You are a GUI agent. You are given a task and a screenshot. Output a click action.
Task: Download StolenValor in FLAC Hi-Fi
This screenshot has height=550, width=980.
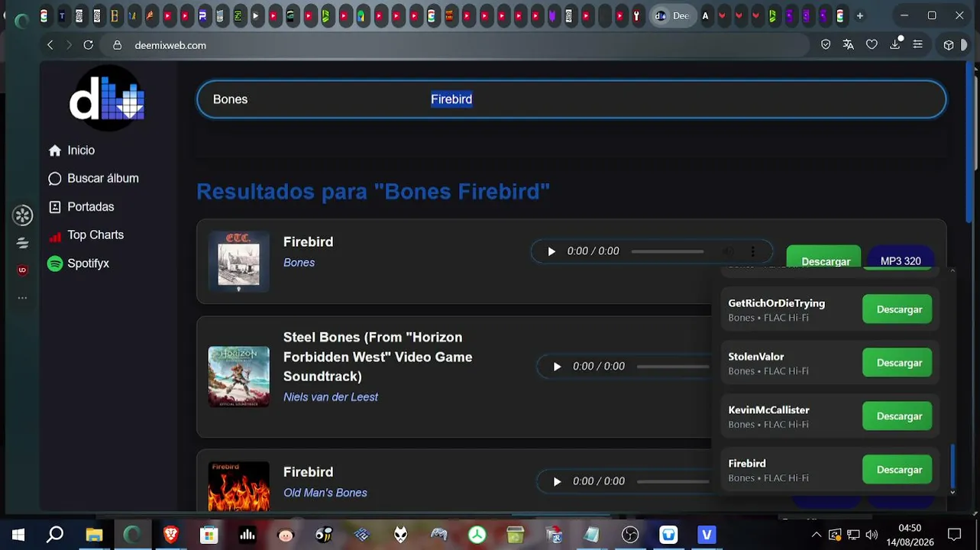tap(898, 363)
